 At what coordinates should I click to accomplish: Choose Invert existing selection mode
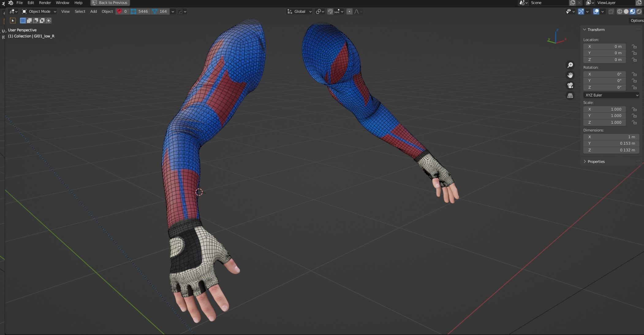(42, 21)
